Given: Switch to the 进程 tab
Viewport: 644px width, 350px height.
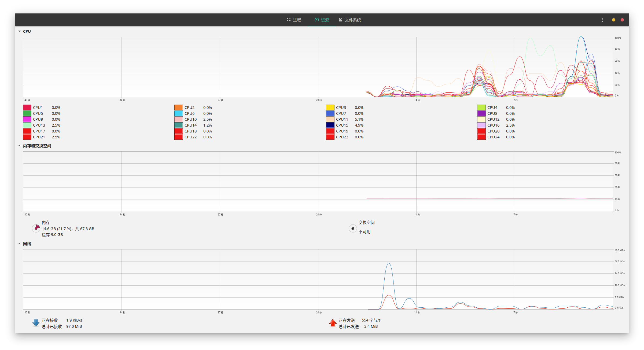Looking at the screenshot, I should coord(294,20).
